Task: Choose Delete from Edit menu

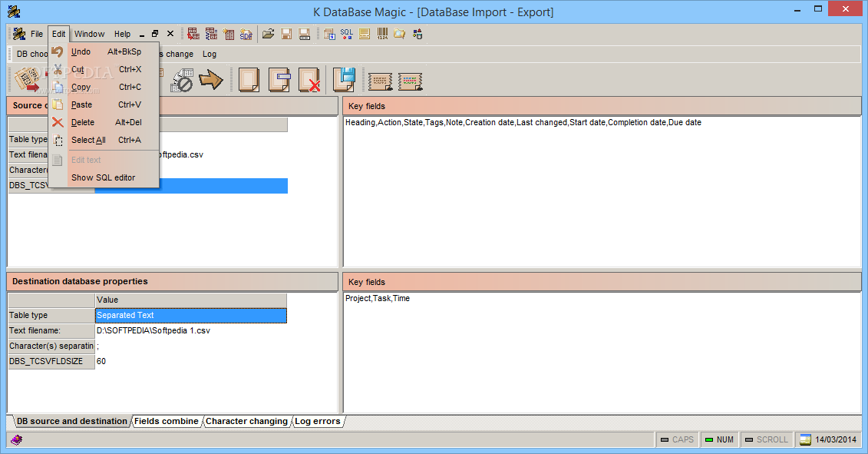Action: [x=104, y=122]
